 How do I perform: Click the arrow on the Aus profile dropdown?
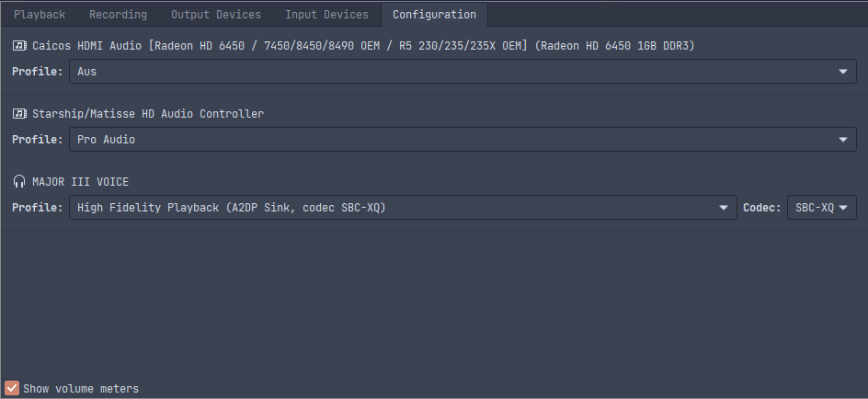843,72
